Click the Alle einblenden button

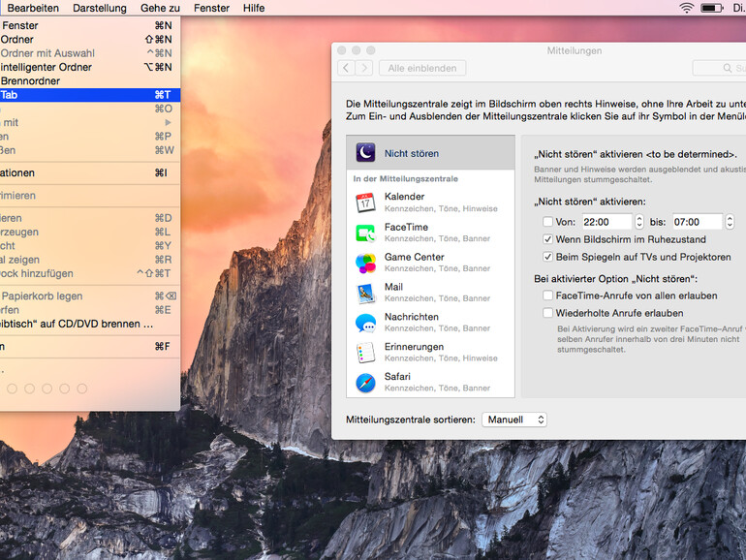[422, 68]
